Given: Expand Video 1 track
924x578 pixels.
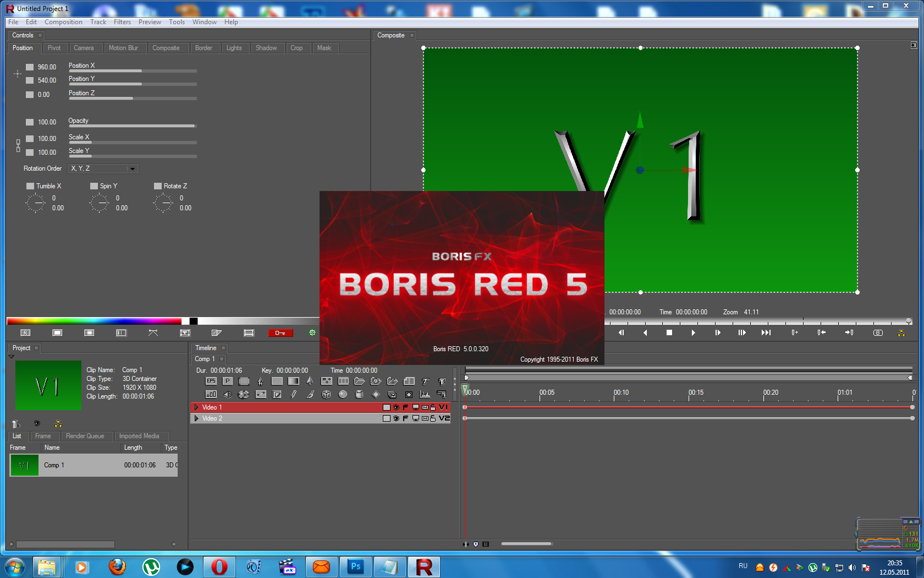Looking at the screenshot, I should click(x=196, y=407).
